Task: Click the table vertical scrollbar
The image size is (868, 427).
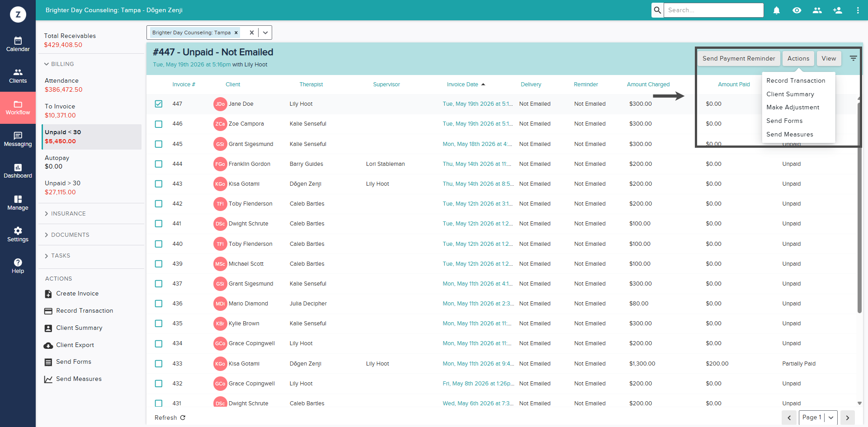Action: tap(859, 207)
